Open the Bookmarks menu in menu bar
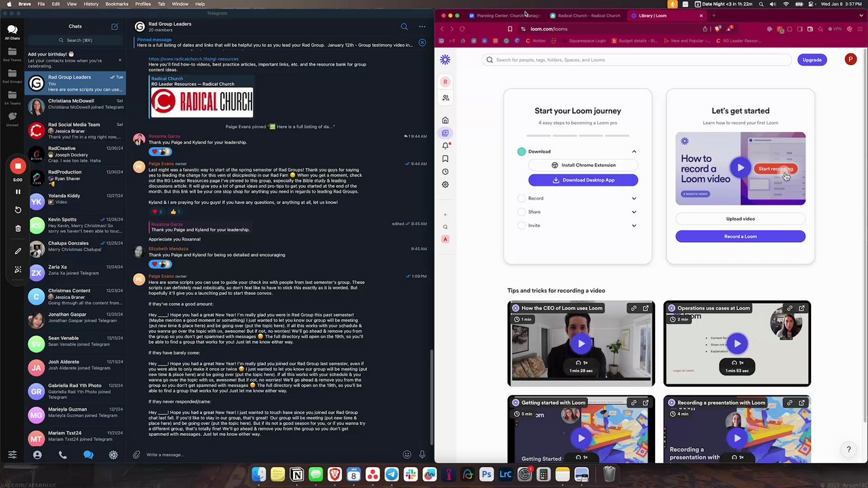 117,4
